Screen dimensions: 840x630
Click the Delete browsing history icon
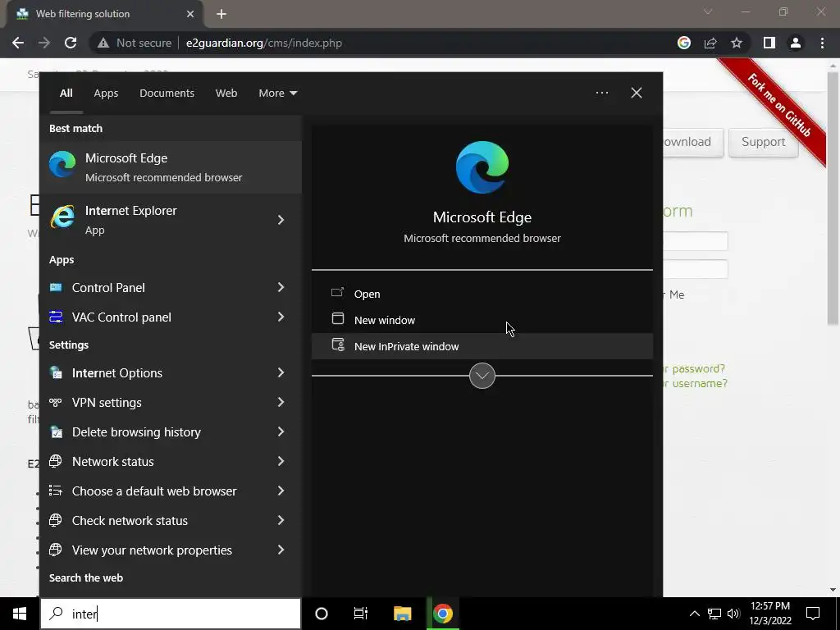tap(56, 431)
